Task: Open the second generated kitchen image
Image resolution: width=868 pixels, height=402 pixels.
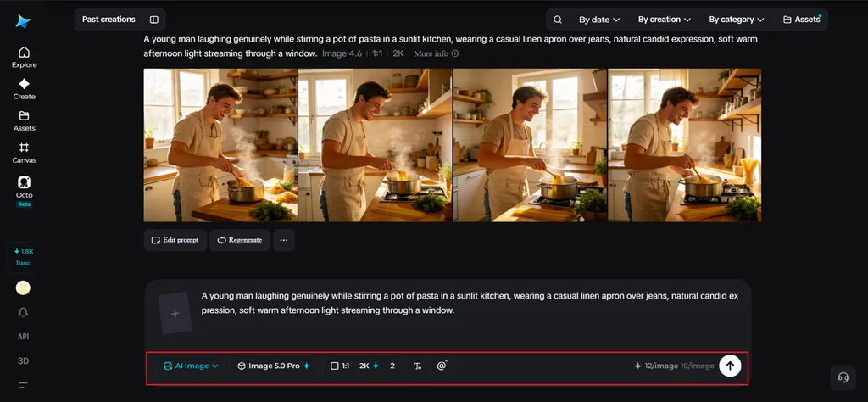Action: click(x=376, y=145)
